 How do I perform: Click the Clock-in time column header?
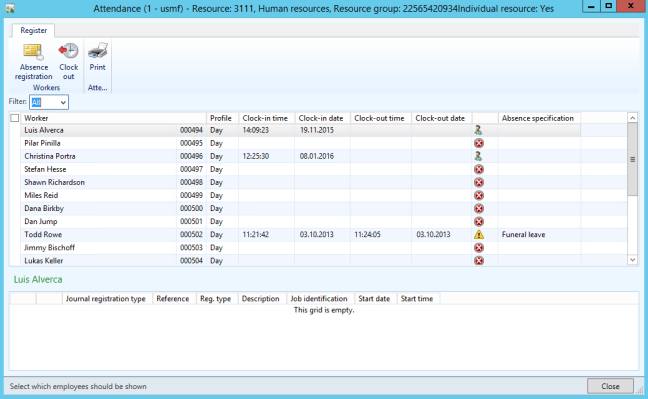pyautogui.click(x=266, y=118)
